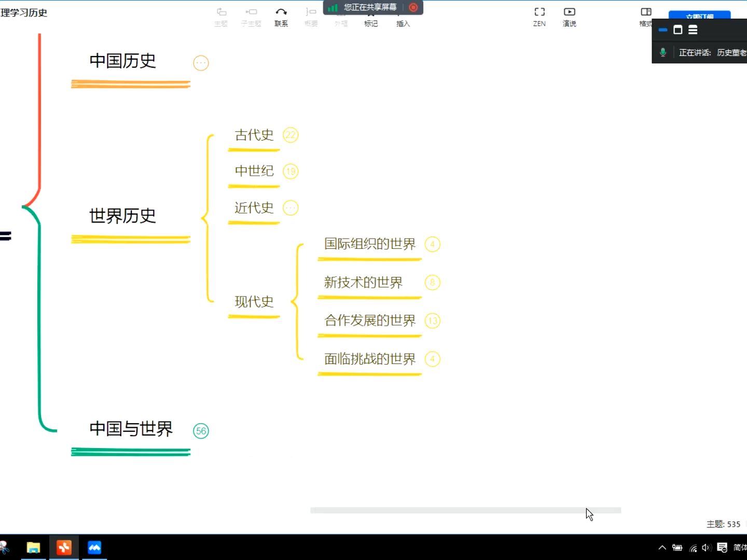Click the 主题: 535 topic count

723,524
